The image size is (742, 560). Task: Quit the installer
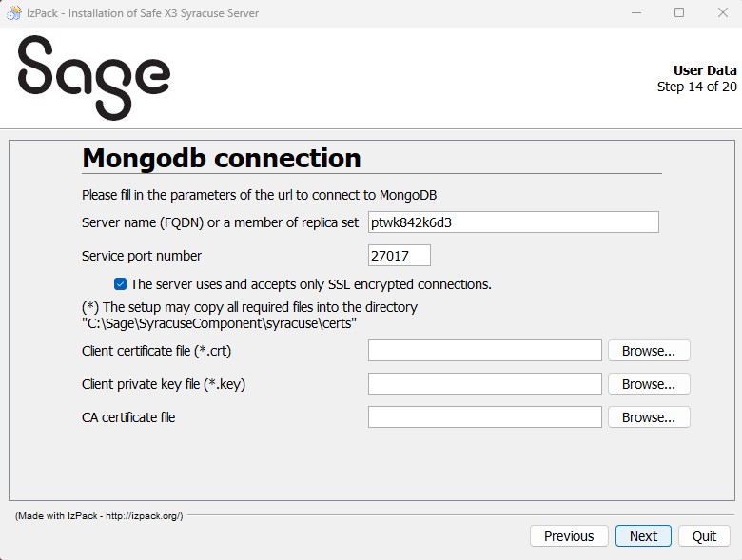coord(704,536)
